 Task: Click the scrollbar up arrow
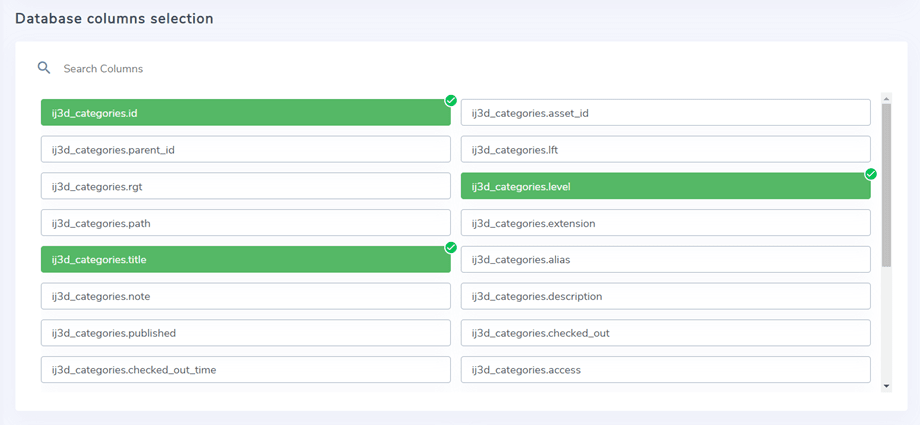[886, 98]
